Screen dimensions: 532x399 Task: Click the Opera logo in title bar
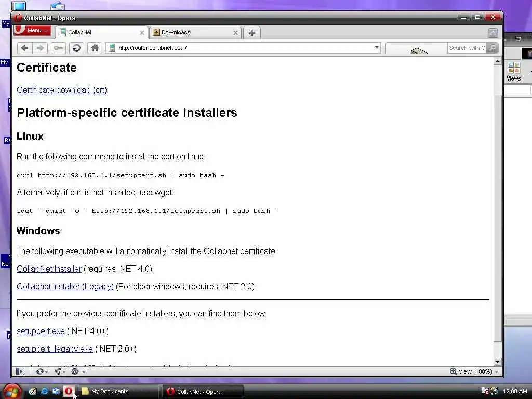pos(18,18)
